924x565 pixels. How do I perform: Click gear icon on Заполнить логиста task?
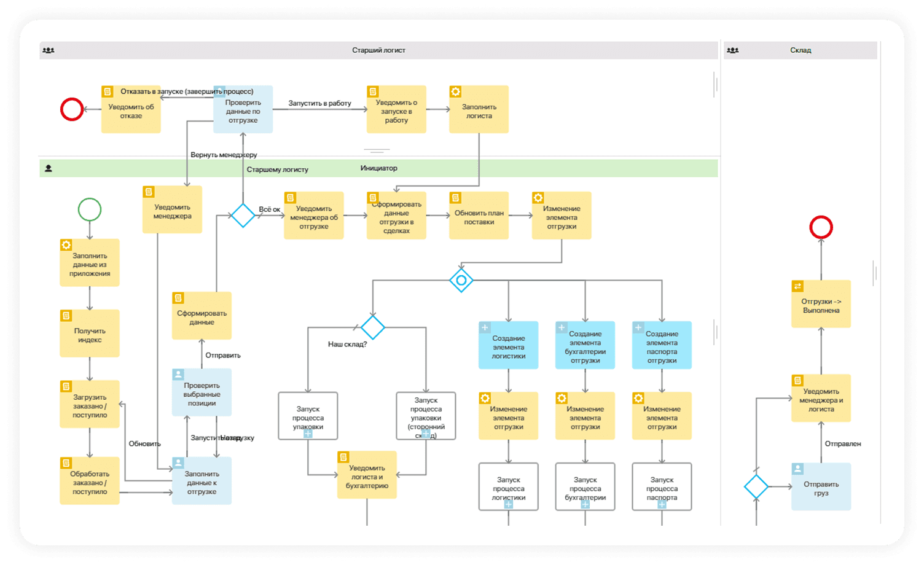(x=455, y=92)
